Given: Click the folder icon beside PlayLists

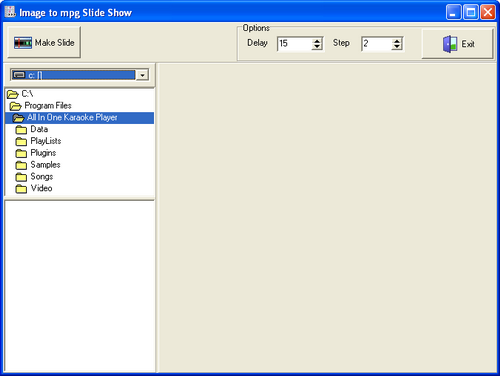Looking at the screenshot, I should pos(21,141).
